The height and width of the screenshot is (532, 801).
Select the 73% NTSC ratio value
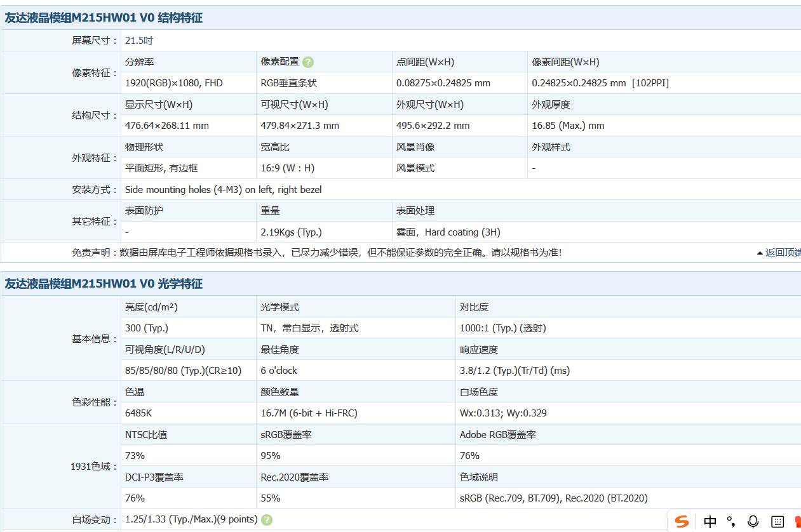tap(135, 456)
